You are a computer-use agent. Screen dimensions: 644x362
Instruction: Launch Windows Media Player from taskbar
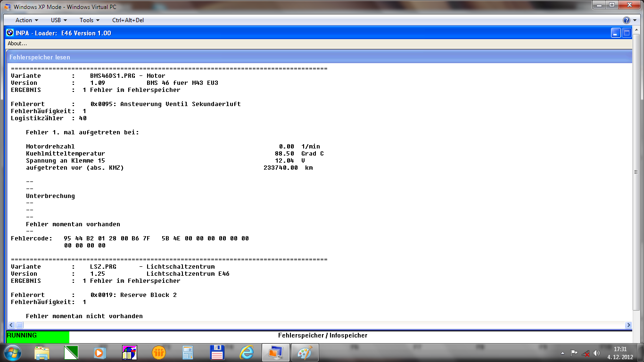[x=99, y=352]
